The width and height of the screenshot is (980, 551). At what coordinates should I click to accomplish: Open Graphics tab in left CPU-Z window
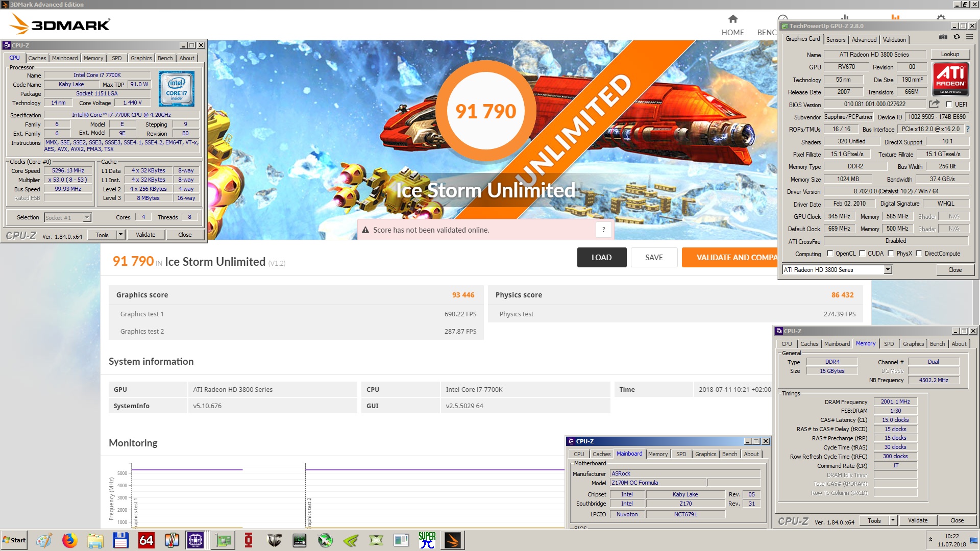[x=141, y=58]
